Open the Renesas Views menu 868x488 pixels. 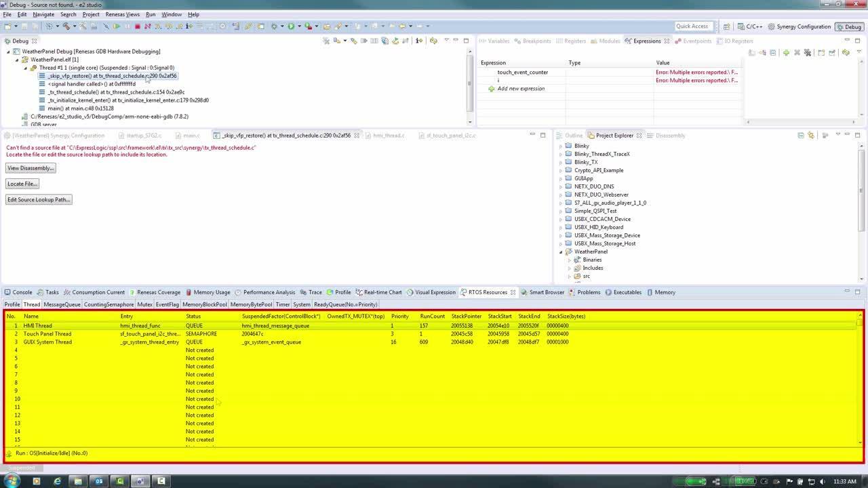coord(122,14)
